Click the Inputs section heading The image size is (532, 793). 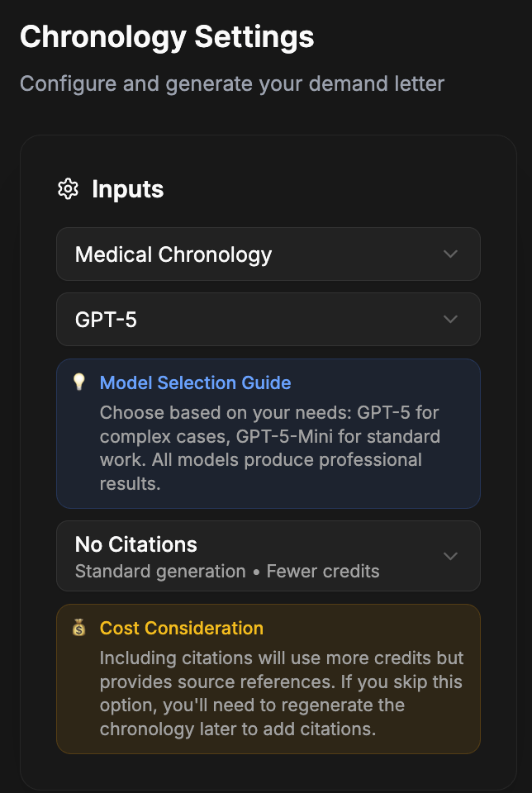(127, 189)
